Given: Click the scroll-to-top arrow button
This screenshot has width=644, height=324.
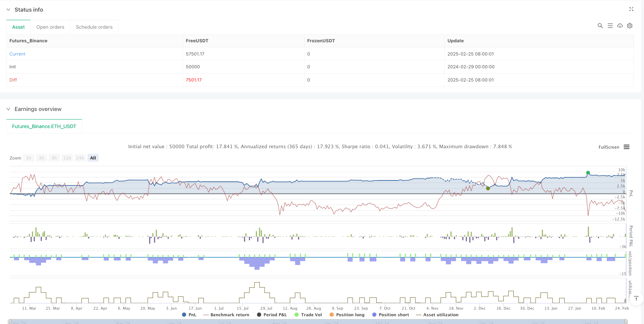Looking at the screenshot, I should (x=636, y=298).
